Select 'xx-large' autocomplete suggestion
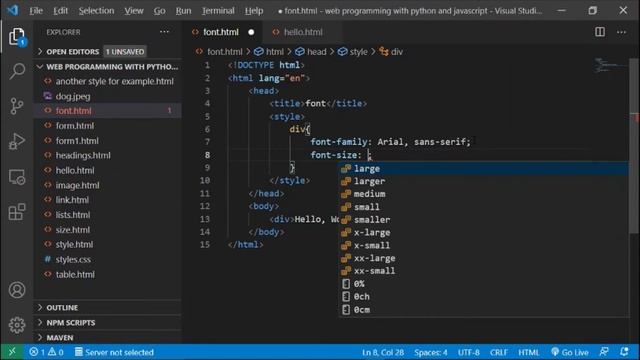Viewport: 640px width, 360px height. pyautogui.click(x=484, y=258)
